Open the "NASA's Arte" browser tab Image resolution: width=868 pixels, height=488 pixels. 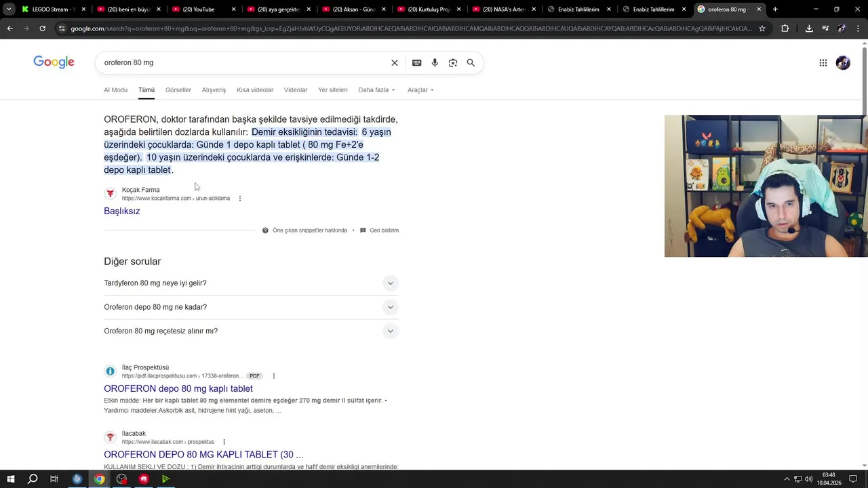coord(505,9)
